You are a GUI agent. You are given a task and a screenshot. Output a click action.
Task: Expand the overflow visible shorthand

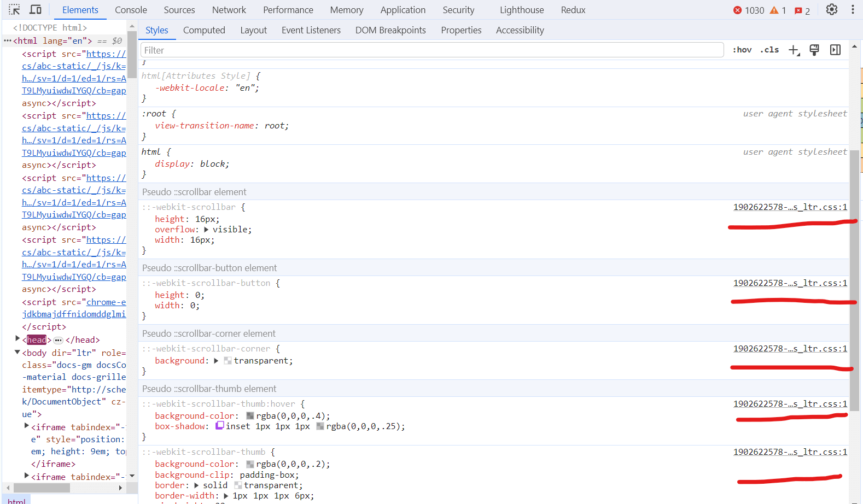206,230
